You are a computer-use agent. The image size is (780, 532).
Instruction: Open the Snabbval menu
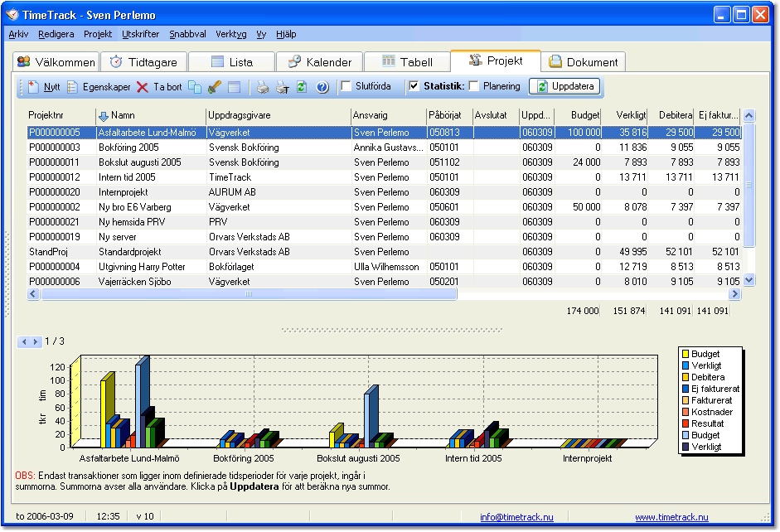point(187,34)
